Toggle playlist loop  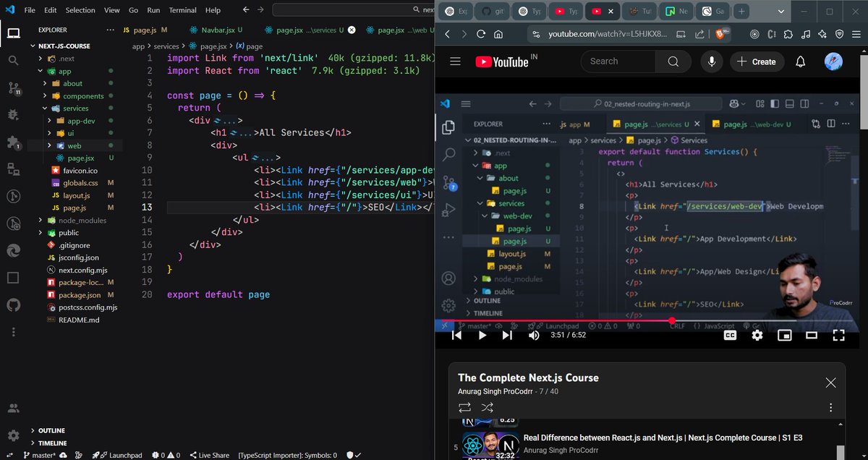(464, 408)
